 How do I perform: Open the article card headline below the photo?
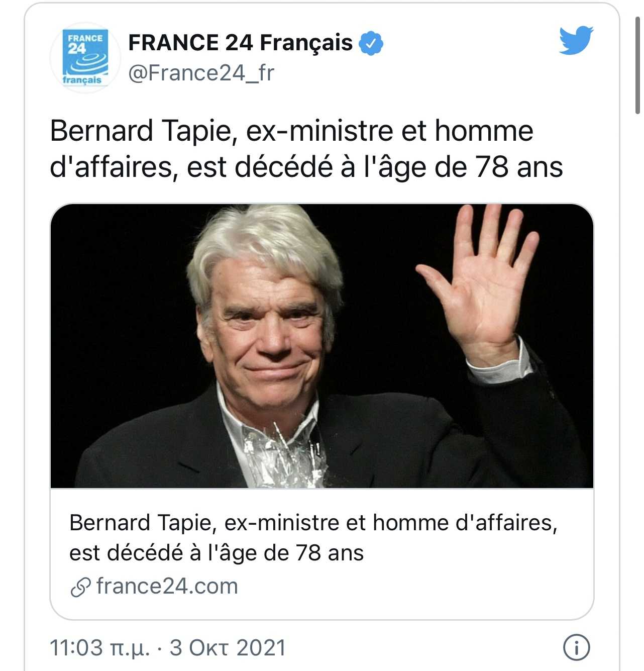[313, 538]
